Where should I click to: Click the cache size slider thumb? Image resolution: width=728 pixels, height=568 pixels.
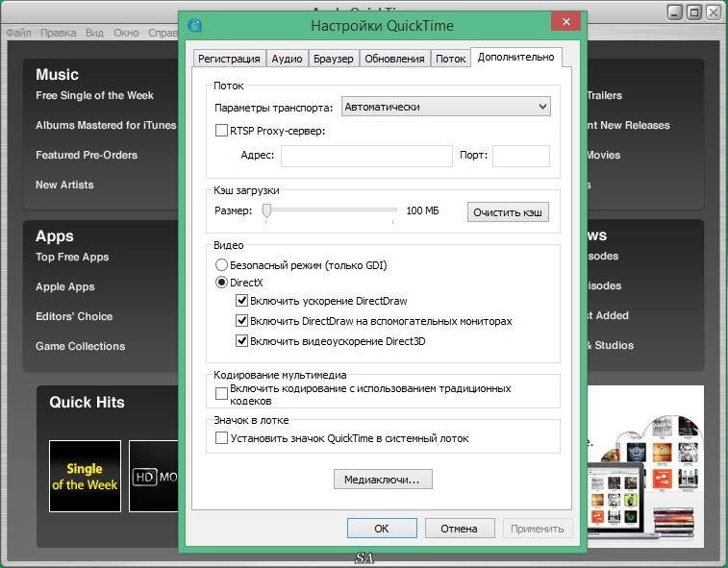pyautogui.click(x=266, y=210)
